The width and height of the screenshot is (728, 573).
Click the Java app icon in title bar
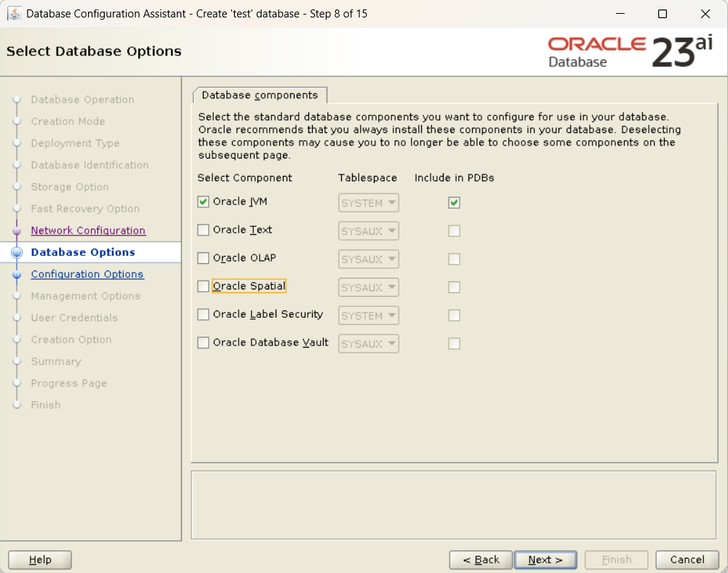[x=15, y=14]
